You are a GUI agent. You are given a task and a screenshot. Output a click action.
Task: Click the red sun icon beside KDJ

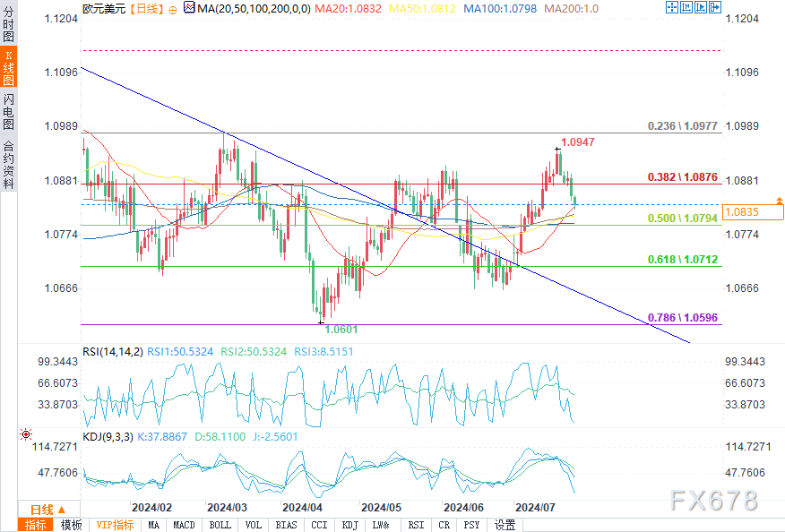(x=25, y=434)
